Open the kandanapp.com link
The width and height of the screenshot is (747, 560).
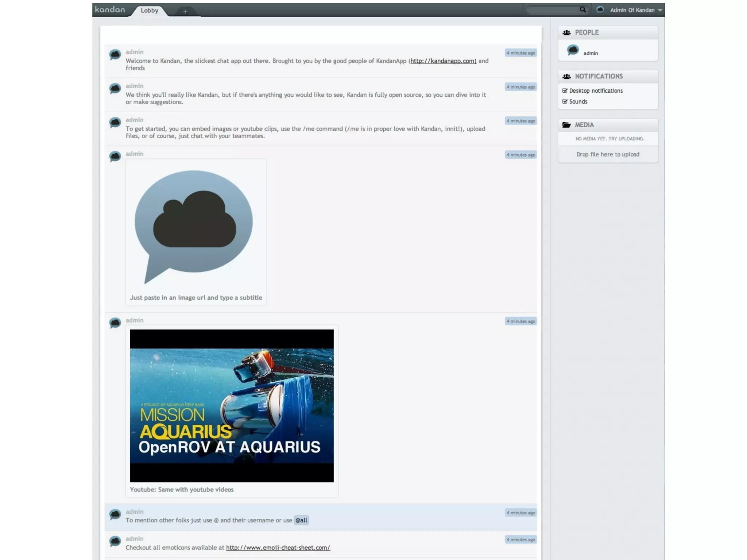coord(443,61)
